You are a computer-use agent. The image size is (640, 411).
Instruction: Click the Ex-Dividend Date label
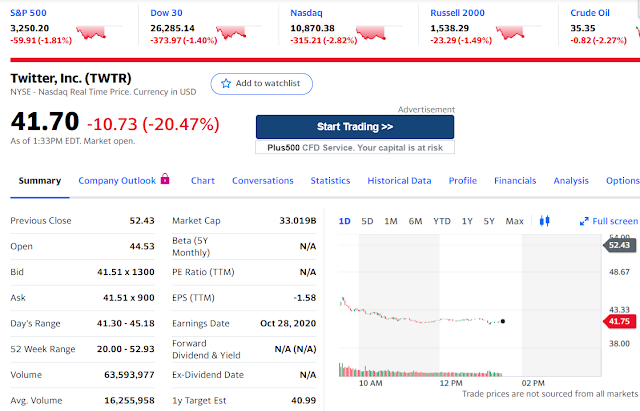pyautogui.click(x=208, y=375)
